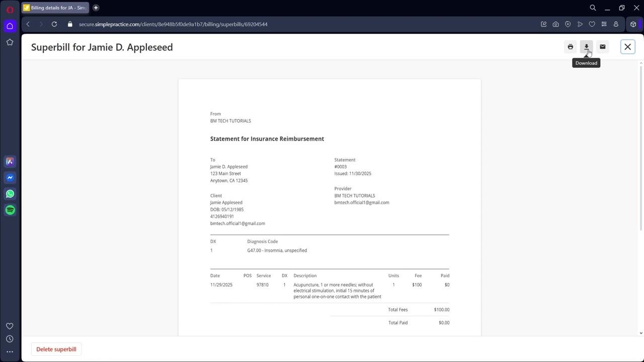Bookmark this page with the address-bar heart
This screenshot has width=644, height=362.
click(x=592, y=24)
